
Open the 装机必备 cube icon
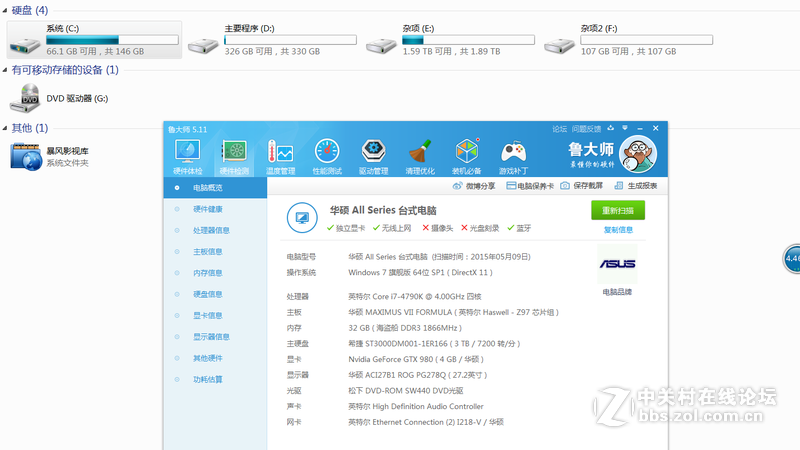(x=466, y=157)
